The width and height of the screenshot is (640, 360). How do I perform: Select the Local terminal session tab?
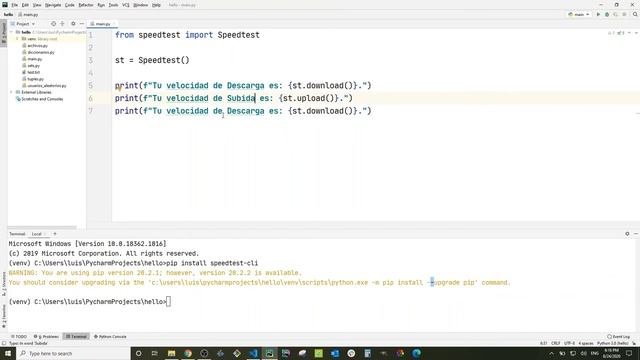37,234
